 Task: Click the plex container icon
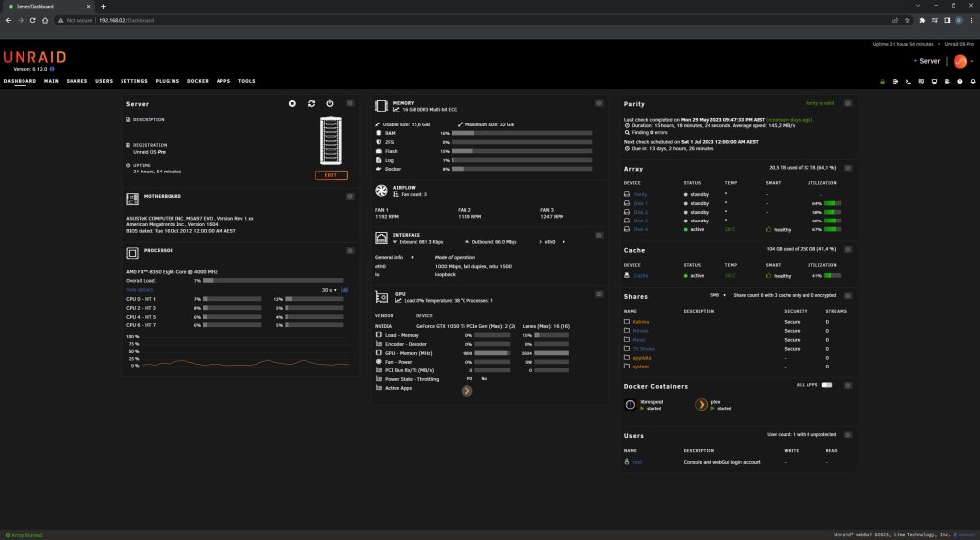[x=702, y=405]
